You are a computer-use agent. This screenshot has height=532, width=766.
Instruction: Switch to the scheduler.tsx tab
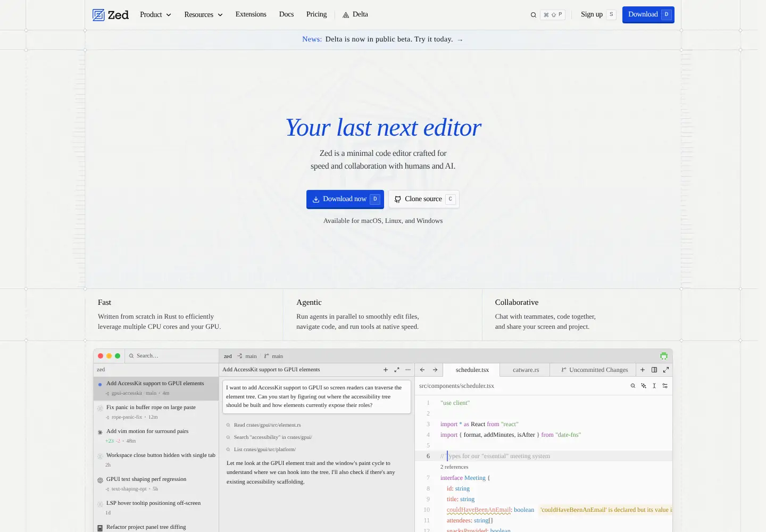point(472,370)
